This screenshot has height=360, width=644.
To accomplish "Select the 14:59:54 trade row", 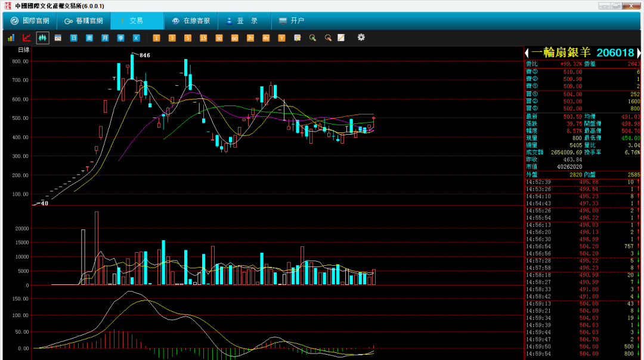I will (x=583, y=353).
